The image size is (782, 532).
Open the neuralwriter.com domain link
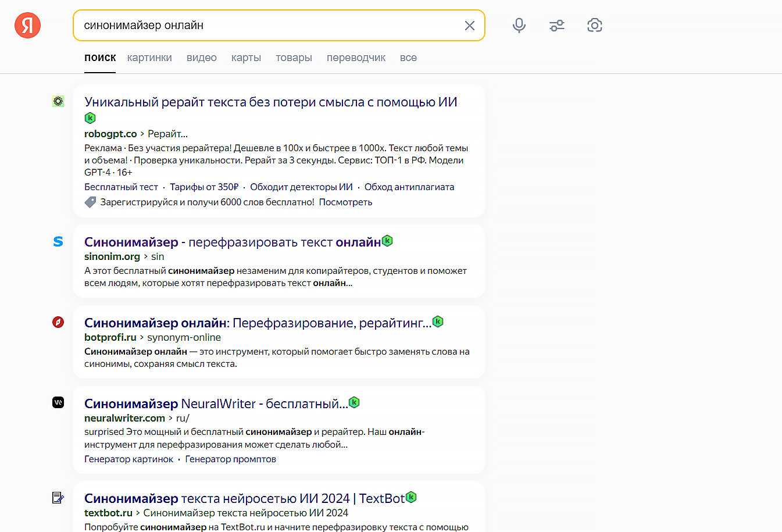click(124, 418)
